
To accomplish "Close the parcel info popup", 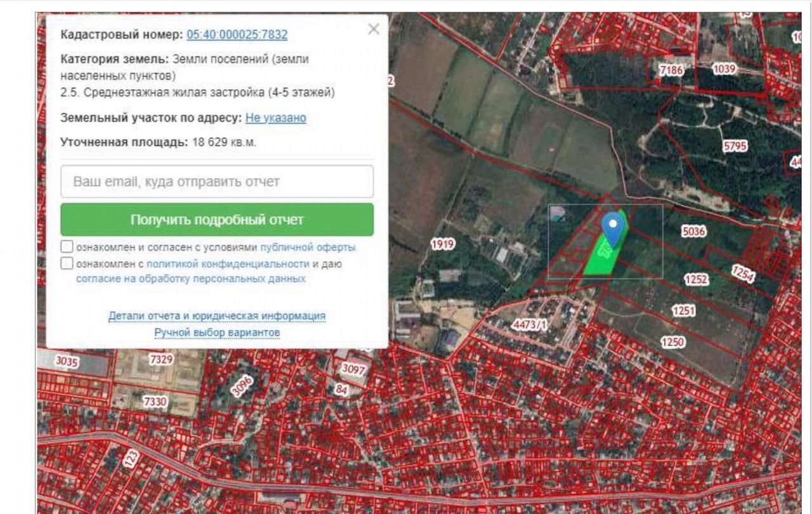I will click(374, 29).
